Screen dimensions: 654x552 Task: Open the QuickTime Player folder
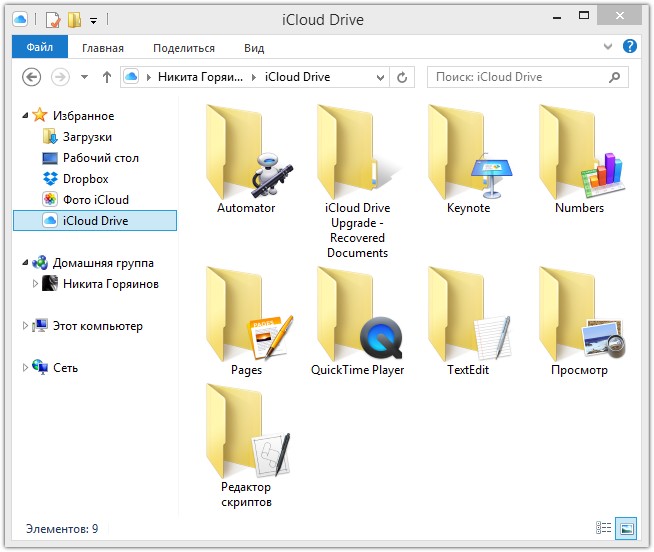click(x=357, y=321)
